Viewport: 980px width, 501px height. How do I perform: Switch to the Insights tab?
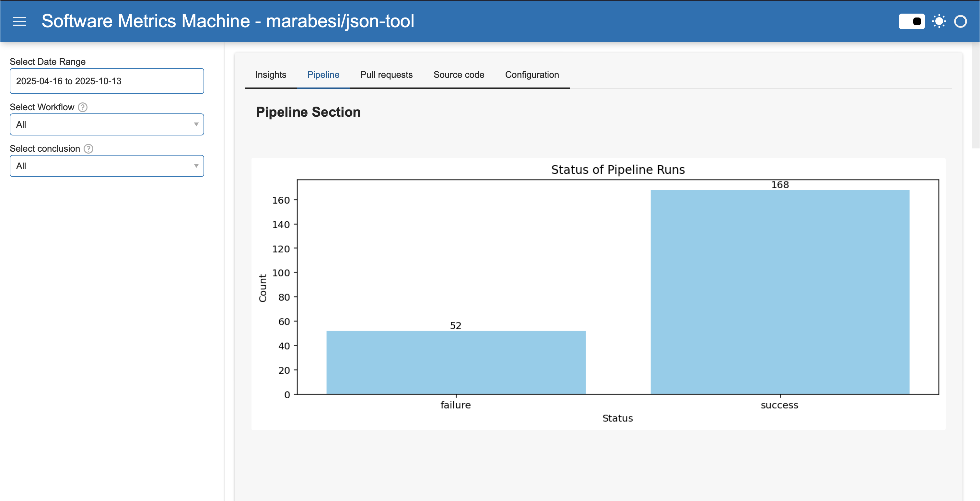pyautogui.click(x=271, y=75)
